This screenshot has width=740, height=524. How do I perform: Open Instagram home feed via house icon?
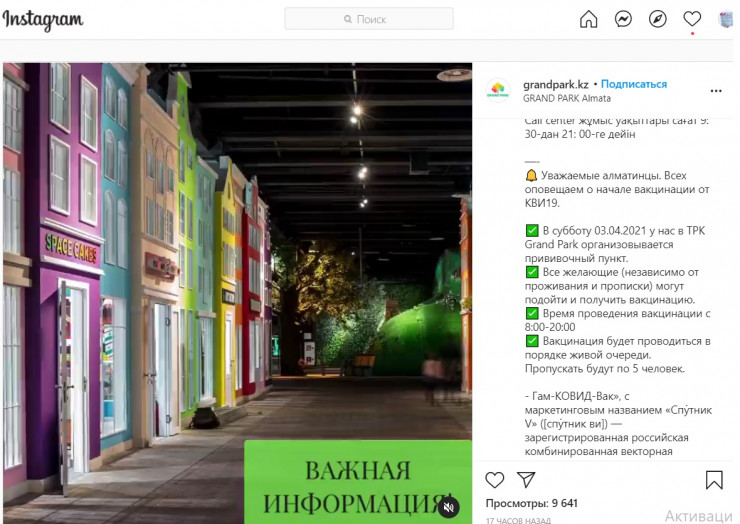589,19
